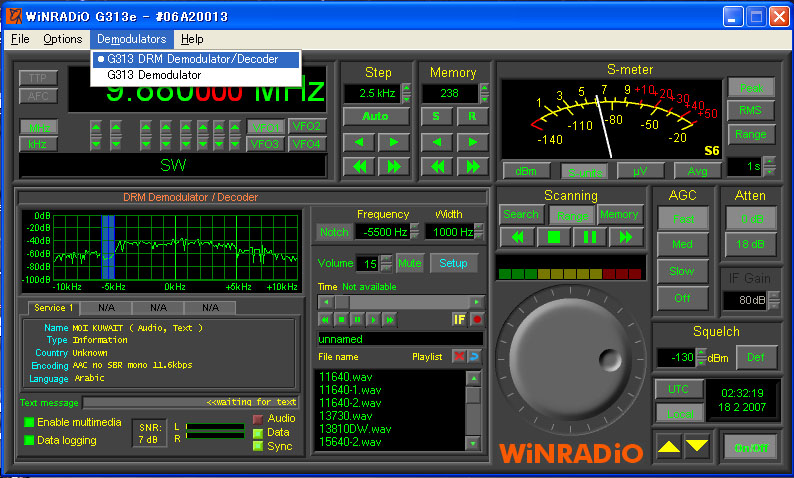Screen dimensions: 794x478
Task: Mute the audio volume
Action: tap(410, 263)
